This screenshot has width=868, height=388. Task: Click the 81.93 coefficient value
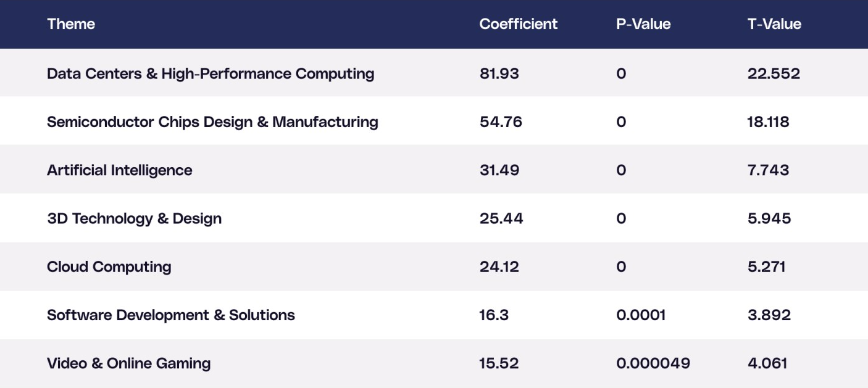coord(499,74)
